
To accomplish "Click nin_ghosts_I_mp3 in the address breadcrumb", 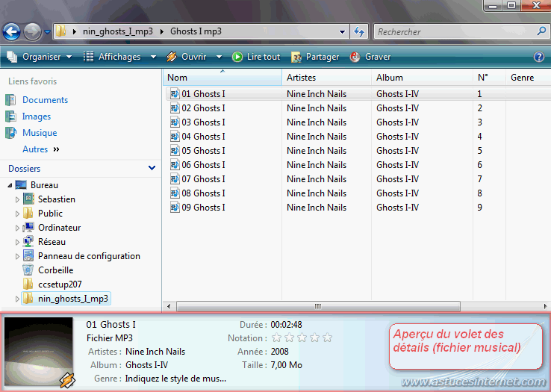I will click(118, 31).
